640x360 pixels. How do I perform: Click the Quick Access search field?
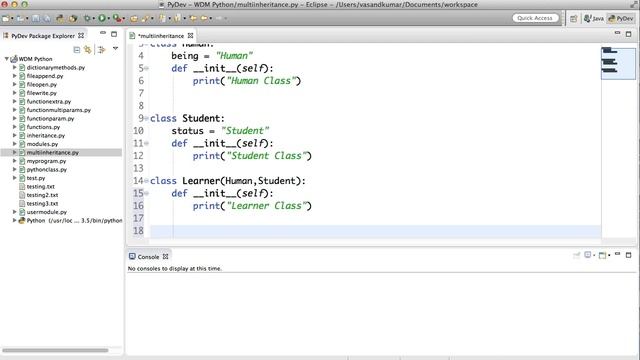pos(535,18)
